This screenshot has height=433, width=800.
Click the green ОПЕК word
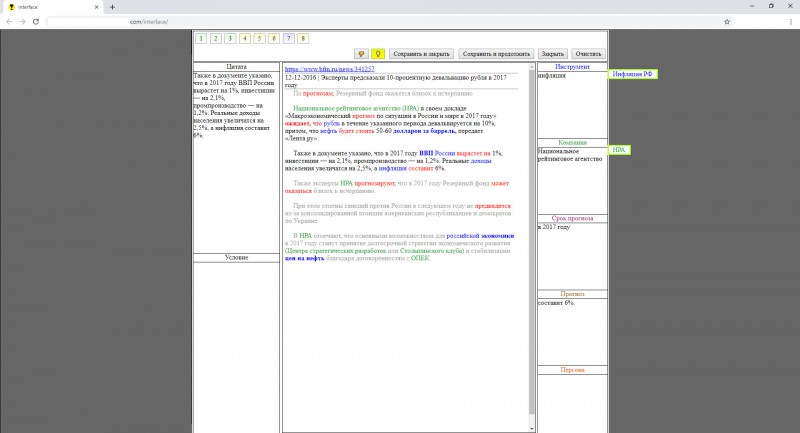coord(420,258)
